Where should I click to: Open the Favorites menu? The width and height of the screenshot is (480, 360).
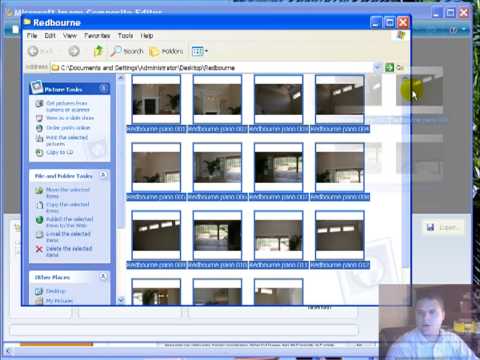(97, 36)
